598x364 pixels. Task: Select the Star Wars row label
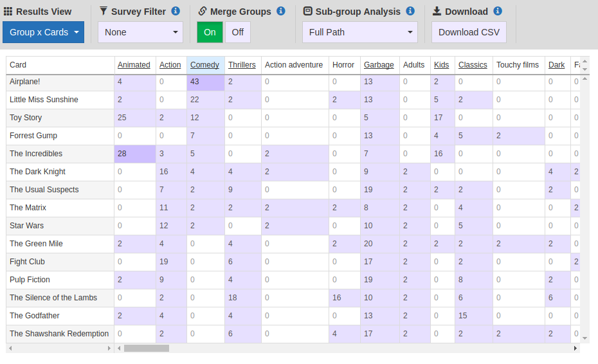27,226
